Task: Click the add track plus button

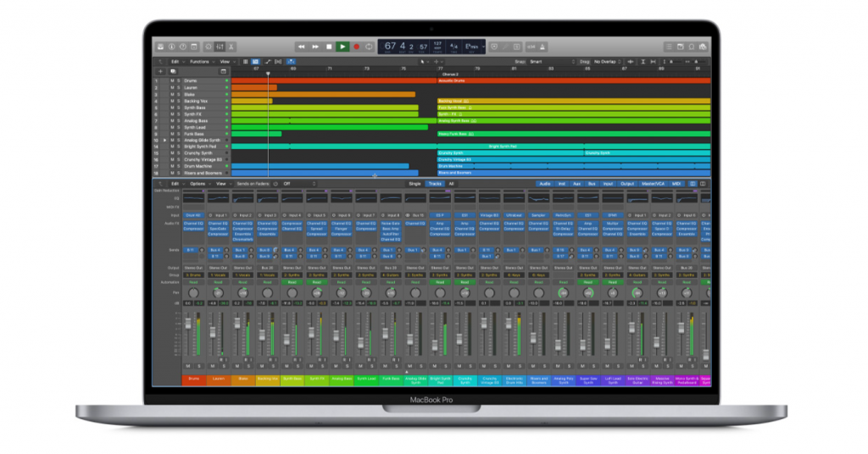Action: pos(159,71)
